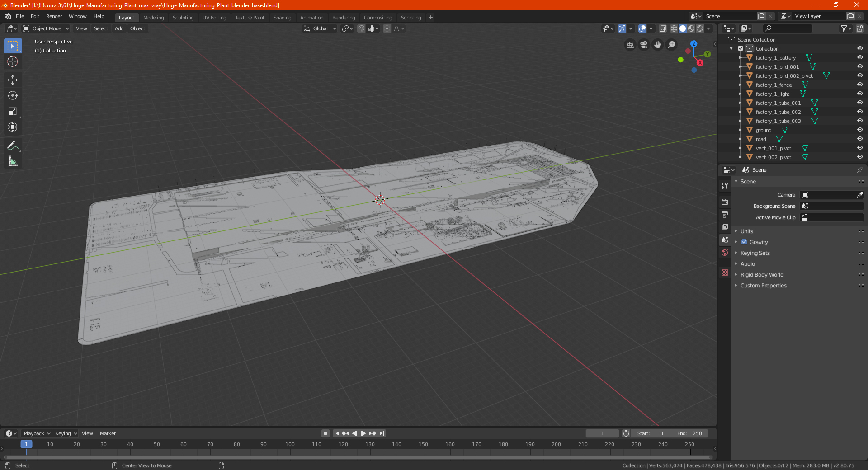This screenshot has width=868, height=470.
Task: Toggle the Gravity checkbox
Action: tap(744, 242)
